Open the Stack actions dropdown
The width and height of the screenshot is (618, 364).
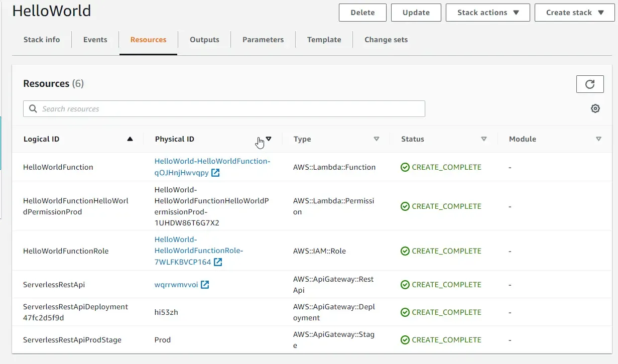click(x=487, y=13)
